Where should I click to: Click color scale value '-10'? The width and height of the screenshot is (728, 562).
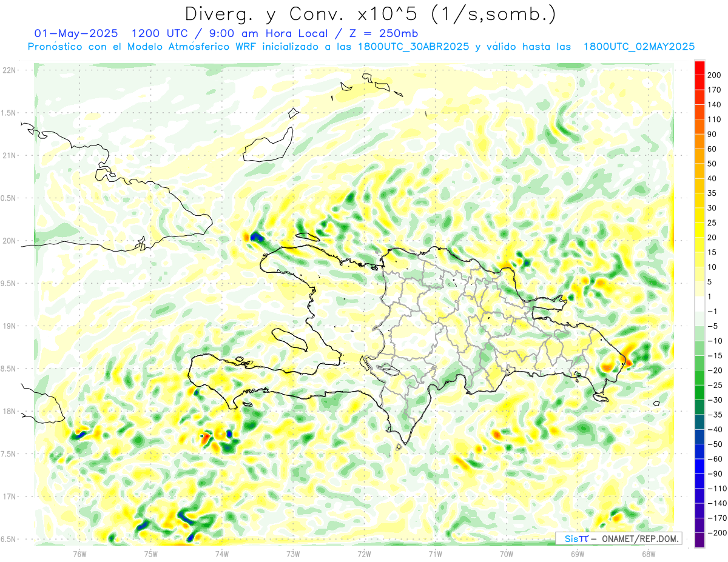coord(715,341)
